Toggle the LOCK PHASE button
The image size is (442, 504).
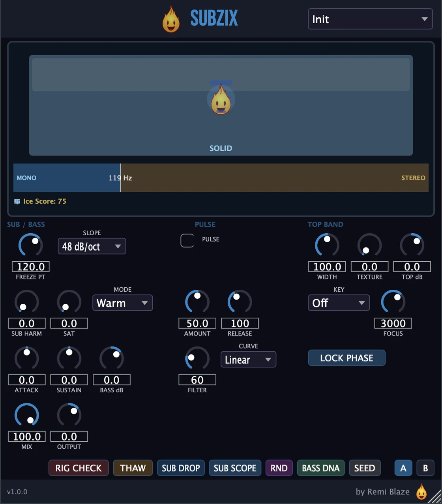tap(347, 358)
